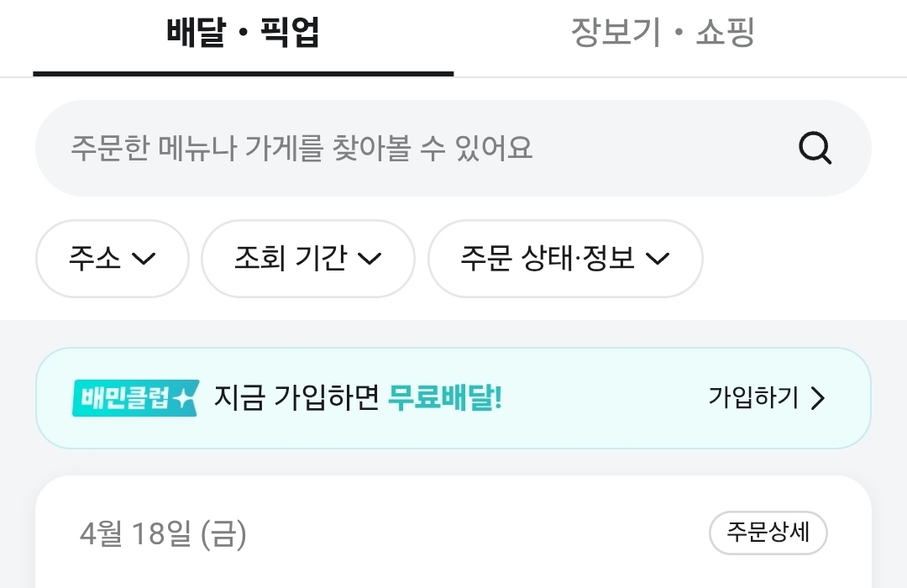The width and height of the screenshot is (907, 588).
Task: Open the 조회 기간 period dropdown
Action: point(307,259)
